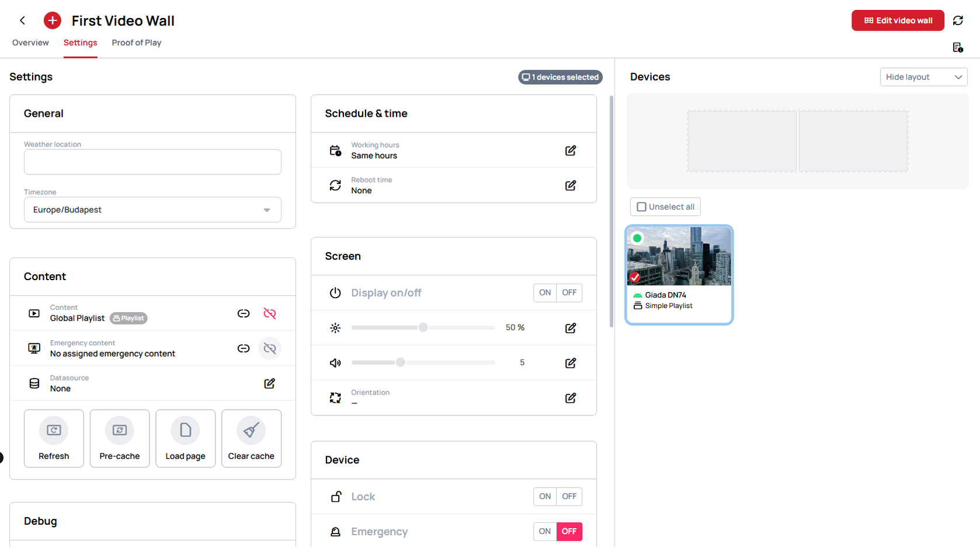Edit Working hours setting
The image size is (980, 548).
coord(571,151)
